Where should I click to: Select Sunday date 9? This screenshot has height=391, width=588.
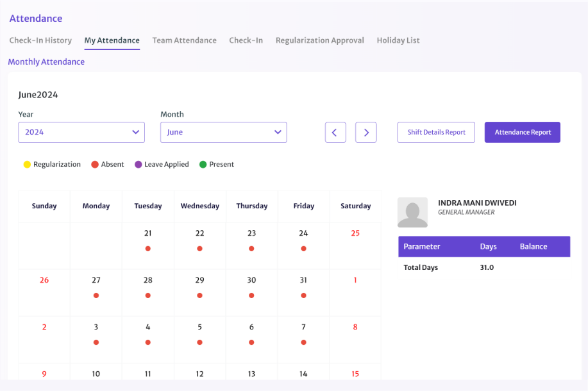point(44,374)
